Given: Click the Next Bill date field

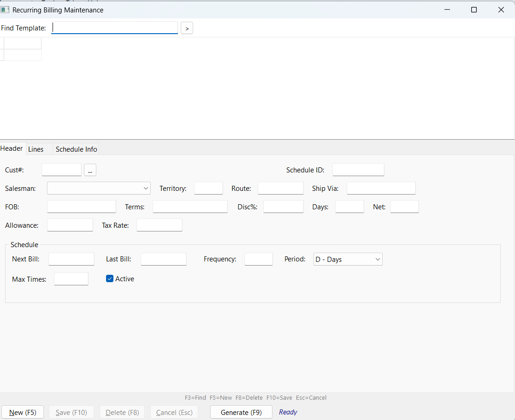Looking at the screenshot, I should (71, 259).
